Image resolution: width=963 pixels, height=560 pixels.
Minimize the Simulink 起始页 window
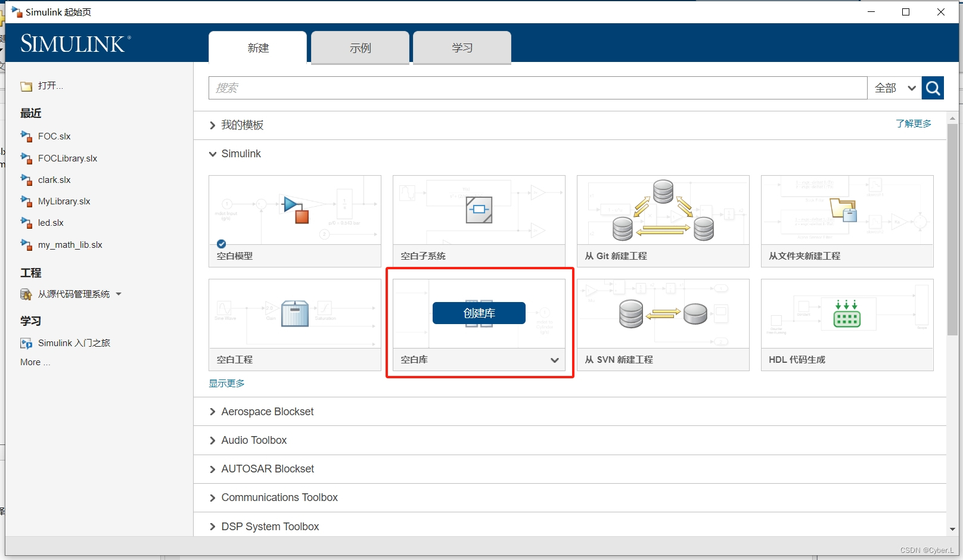click(x=871, y=12)
